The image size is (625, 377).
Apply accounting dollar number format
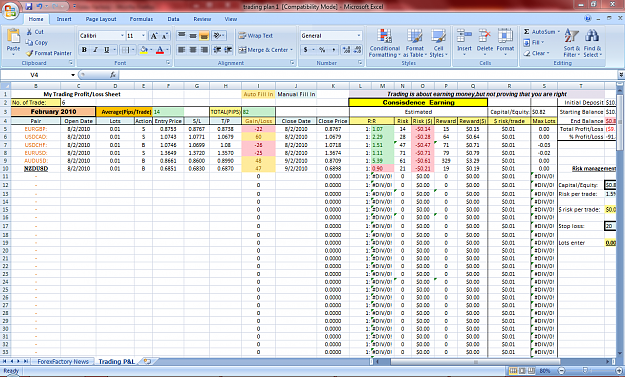pyautogui.click(x=306, y=50)
